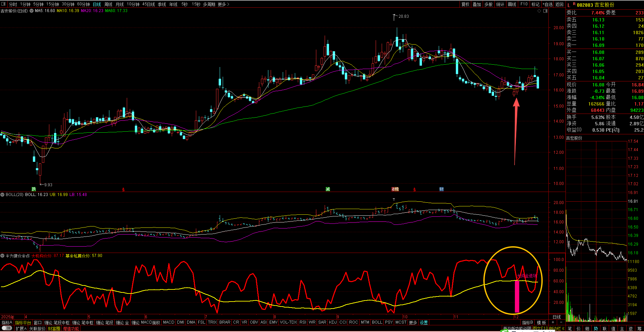Screen dimensions: 644x332
Task: Open the F10 company info
Action: pyautogui.click(x=524, y=4)
